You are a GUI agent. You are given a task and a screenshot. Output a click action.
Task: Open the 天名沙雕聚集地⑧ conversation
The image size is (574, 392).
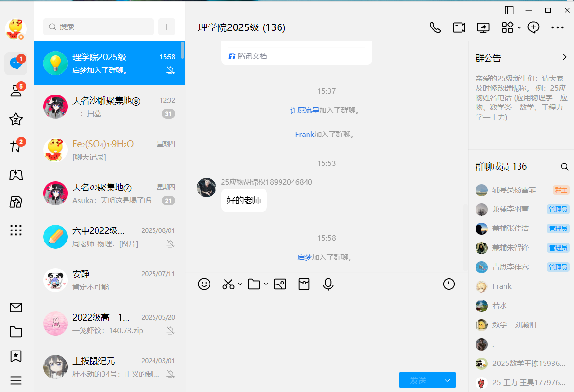109,107
